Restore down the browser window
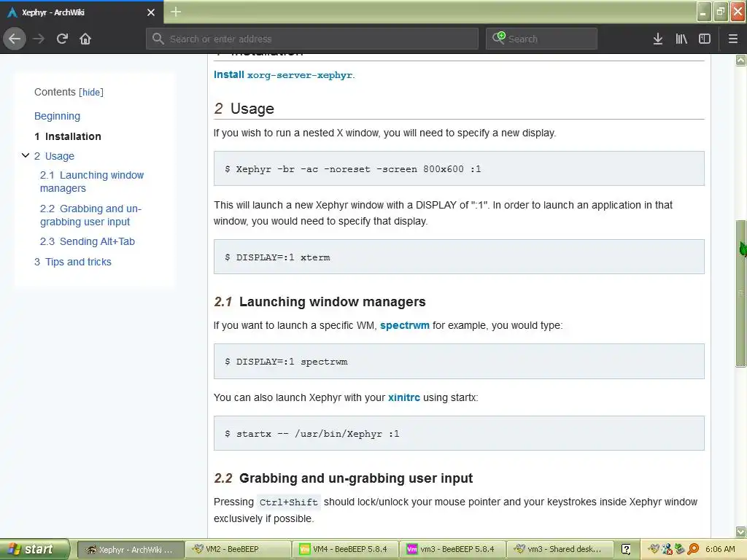 click(721, 12)
